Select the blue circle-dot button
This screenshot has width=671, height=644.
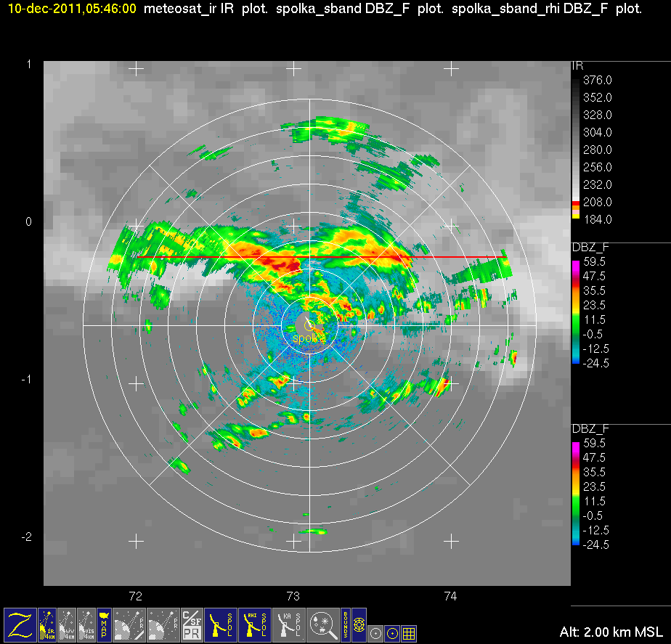[392, 632]
